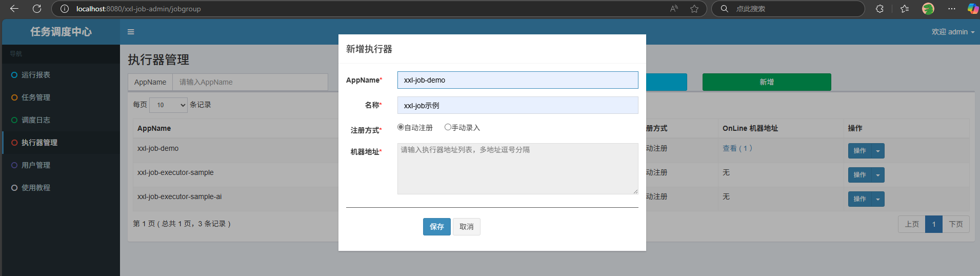
Task: Click the 任务调度中心 logo title
Action: 61,32
